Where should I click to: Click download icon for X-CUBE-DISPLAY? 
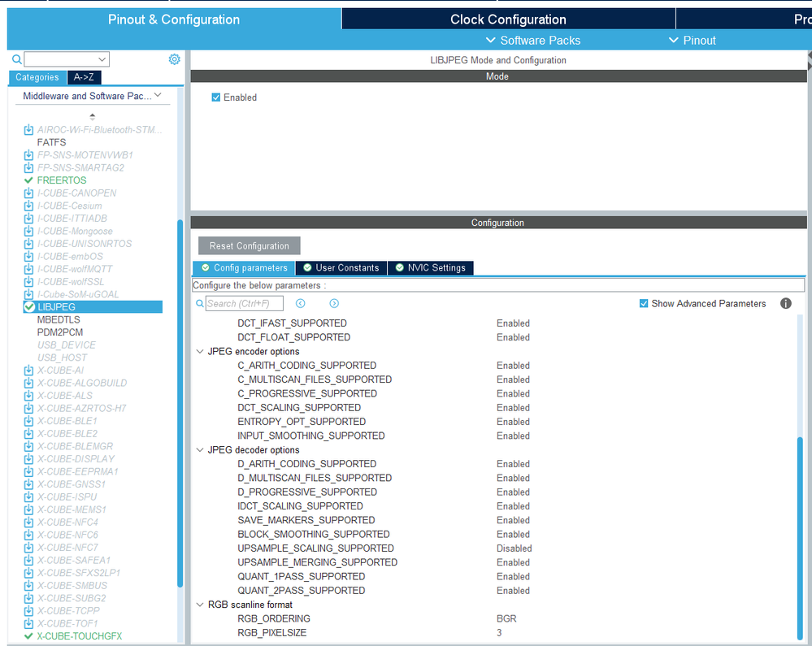tap(29, 459)
